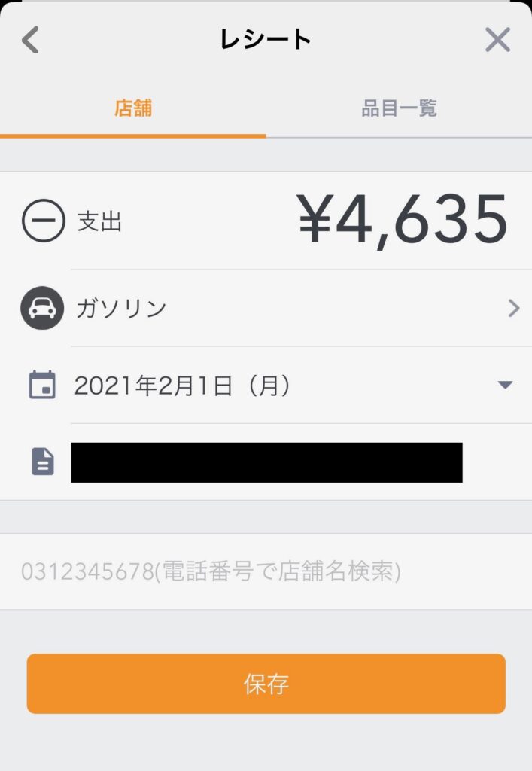
Task: Focus the blacked-out memo field
Action: (266, 462)
